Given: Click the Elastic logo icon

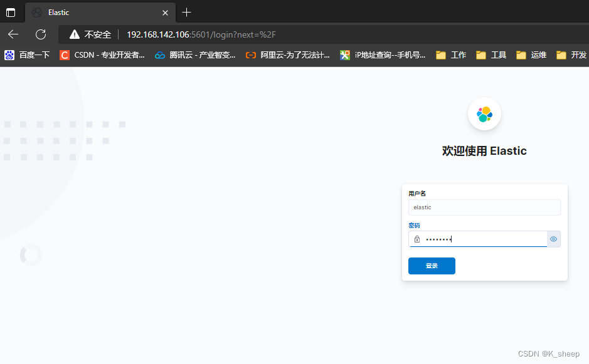Looking at the screenshot, I should (x=484, y=114).
